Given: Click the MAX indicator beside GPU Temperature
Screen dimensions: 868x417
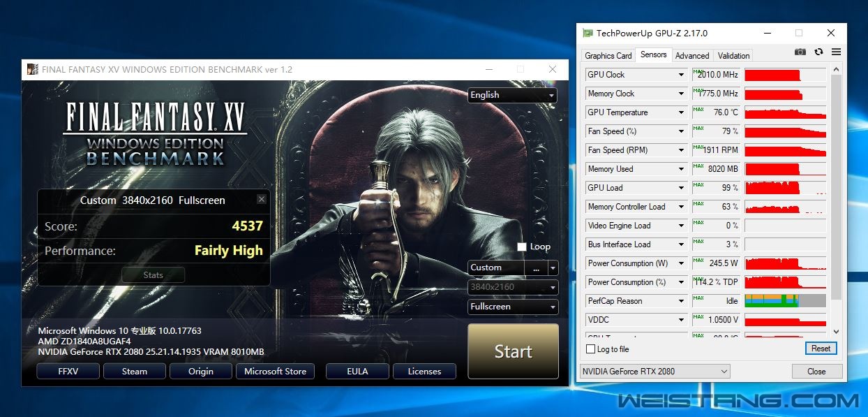Looking at the screenshot, I should tap(698, 109).
